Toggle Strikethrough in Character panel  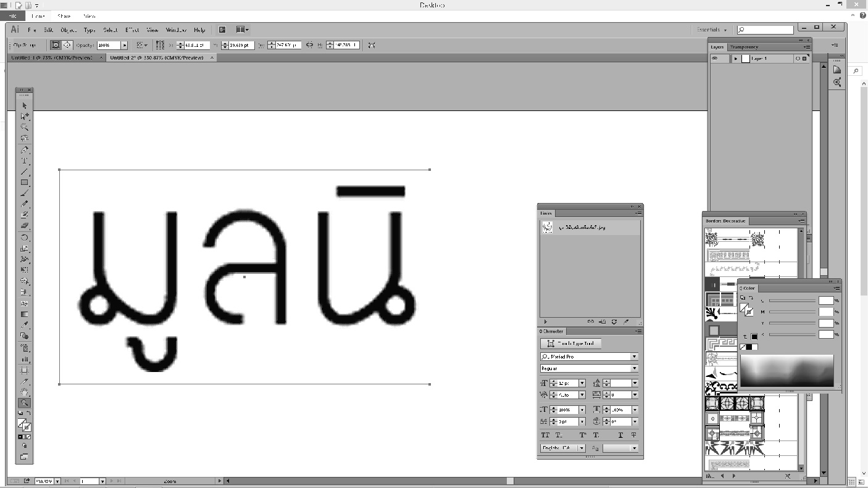pyautogui.click(x=633, y=435)
